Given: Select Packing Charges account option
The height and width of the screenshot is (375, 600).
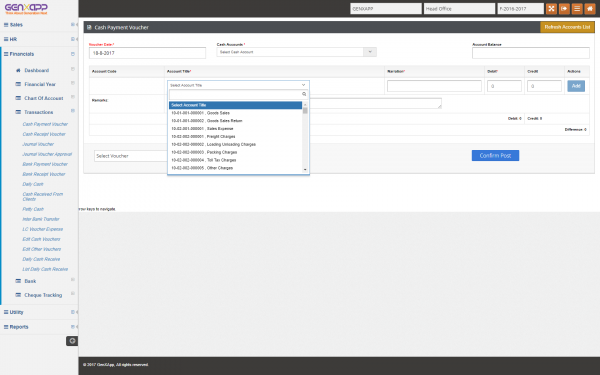Looking at the screenshot, I should tap(236, 152).
